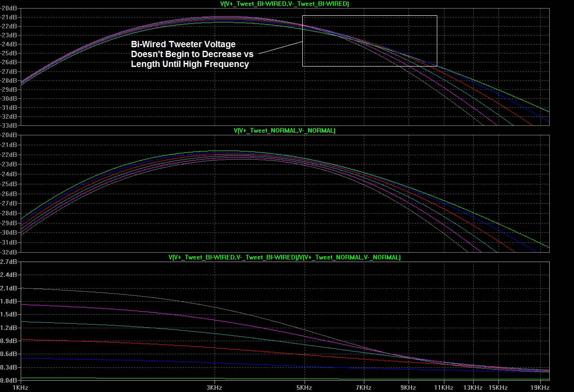This screenshot has width=574, height=392.
Task: Click the 0.0dB label on bottom pane axis
Action: tap(9, 380)
